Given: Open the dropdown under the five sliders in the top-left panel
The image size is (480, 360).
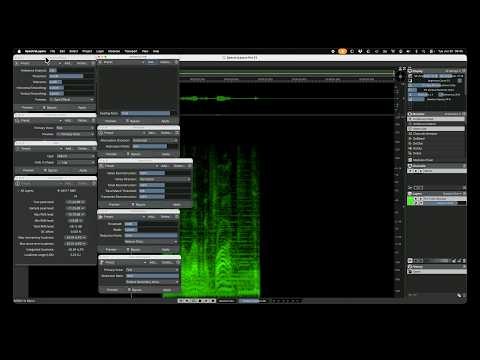Looking at the screenshot, I should (72, 100).
